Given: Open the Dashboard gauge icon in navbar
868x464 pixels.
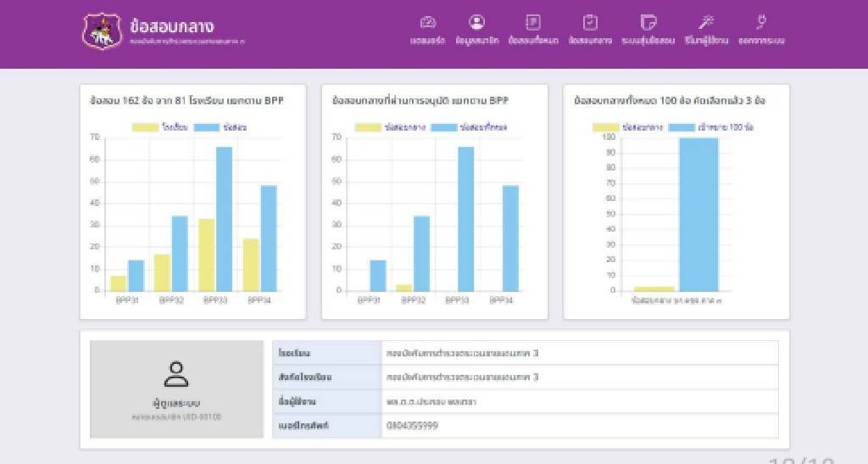Looking at the screenshot, I should [x=428, y=23].
